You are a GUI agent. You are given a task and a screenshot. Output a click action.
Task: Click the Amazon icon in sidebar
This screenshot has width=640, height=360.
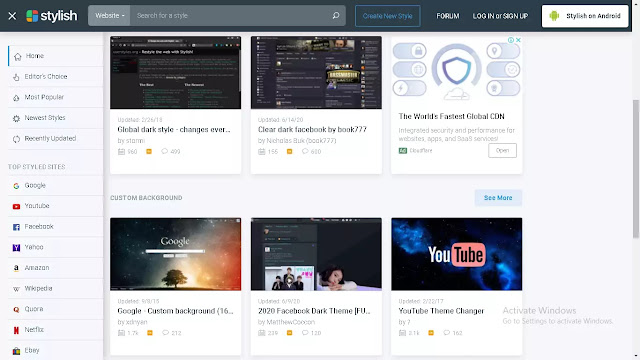point(16,268)
